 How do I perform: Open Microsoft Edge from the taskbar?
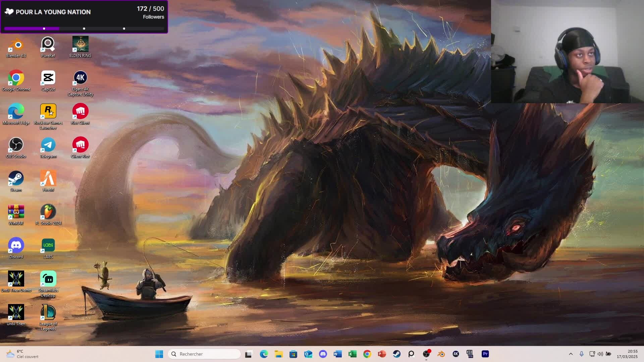click(x=264, y=354)
